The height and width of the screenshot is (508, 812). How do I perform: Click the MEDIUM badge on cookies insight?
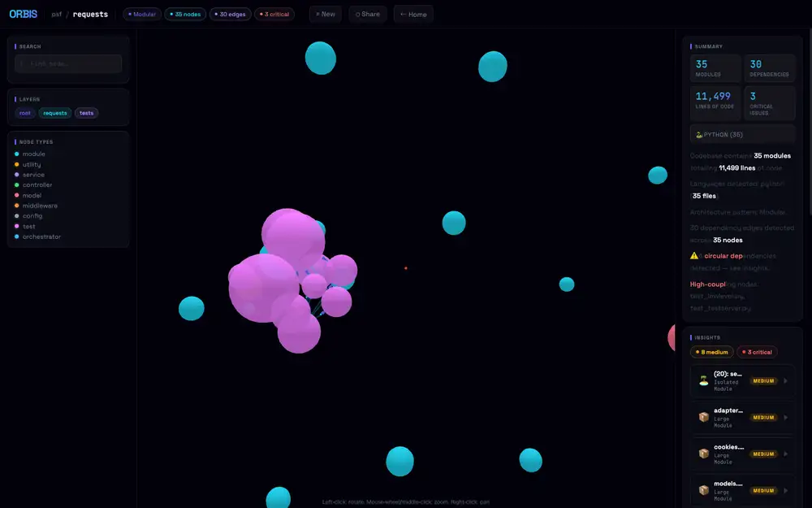tap(763, 454)
